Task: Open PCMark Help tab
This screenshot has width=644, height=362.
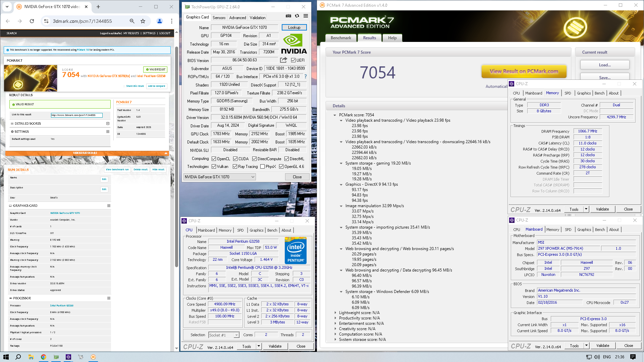Action: (x=392, y=38)
